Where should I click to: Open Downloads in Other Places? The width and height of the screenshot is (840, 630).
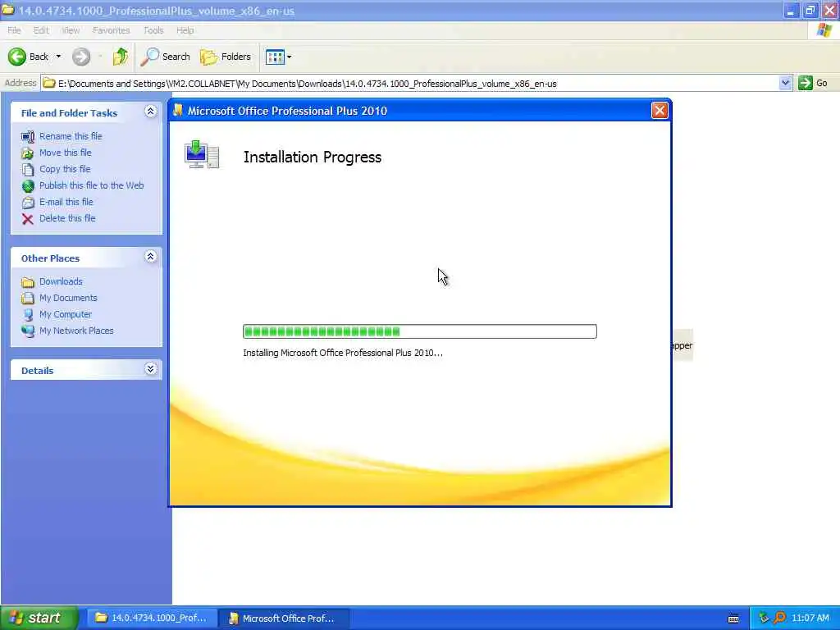61,282
